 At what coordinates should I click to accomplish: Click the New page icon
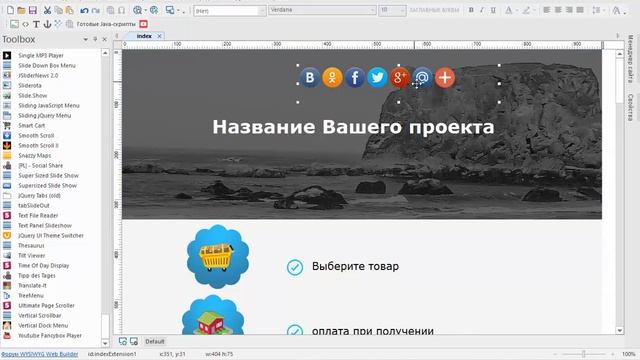tap(10, 10)
